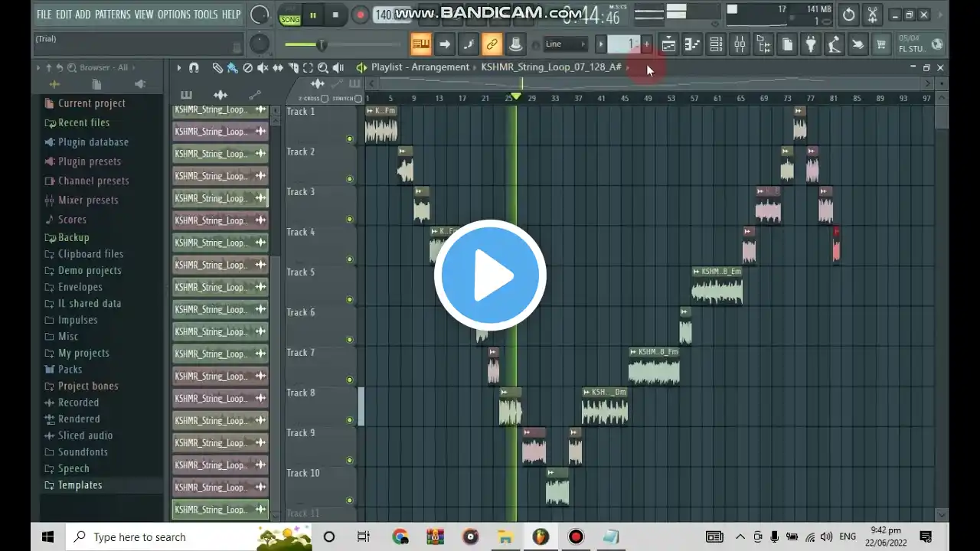This screenshot has height=551, width=980.
Task: Open the snap Line dropdown
Action: tap(565, 44)
